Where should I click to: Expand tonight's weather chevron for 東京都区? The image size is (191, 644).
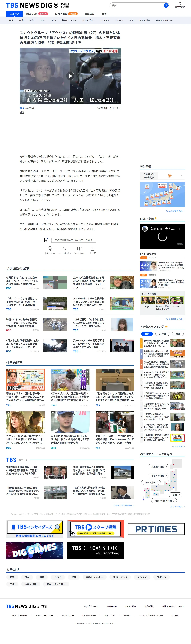click(181, 176)
